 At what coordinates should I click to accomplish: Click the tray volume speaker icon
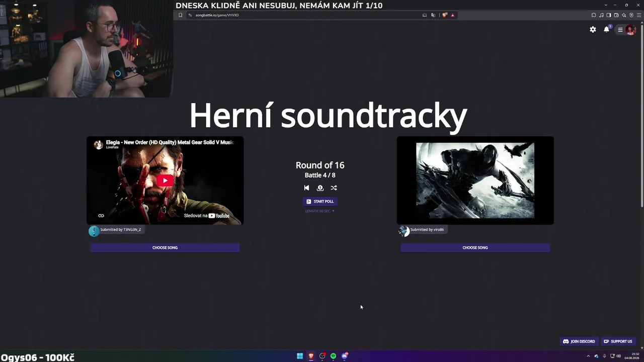(618, 356)
